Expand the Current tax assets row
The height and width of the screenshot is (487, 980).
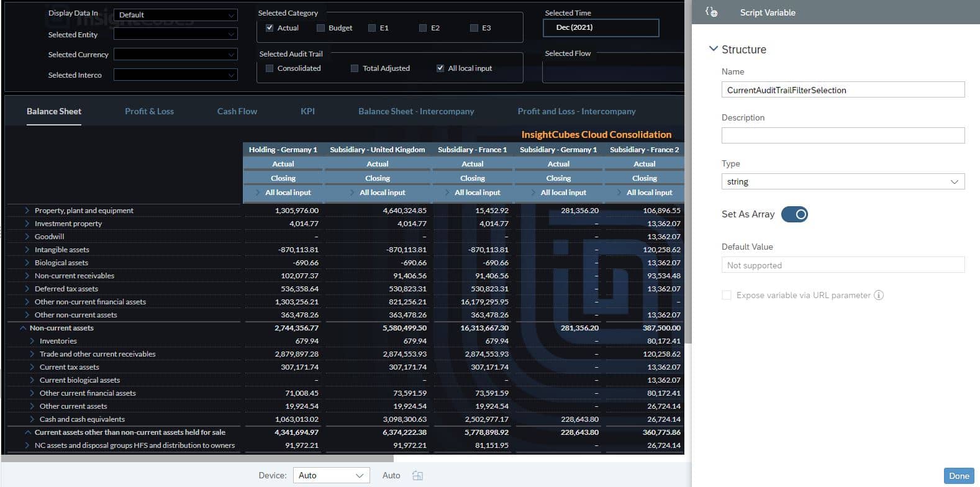pyautogui.click(x=32, y=367)
